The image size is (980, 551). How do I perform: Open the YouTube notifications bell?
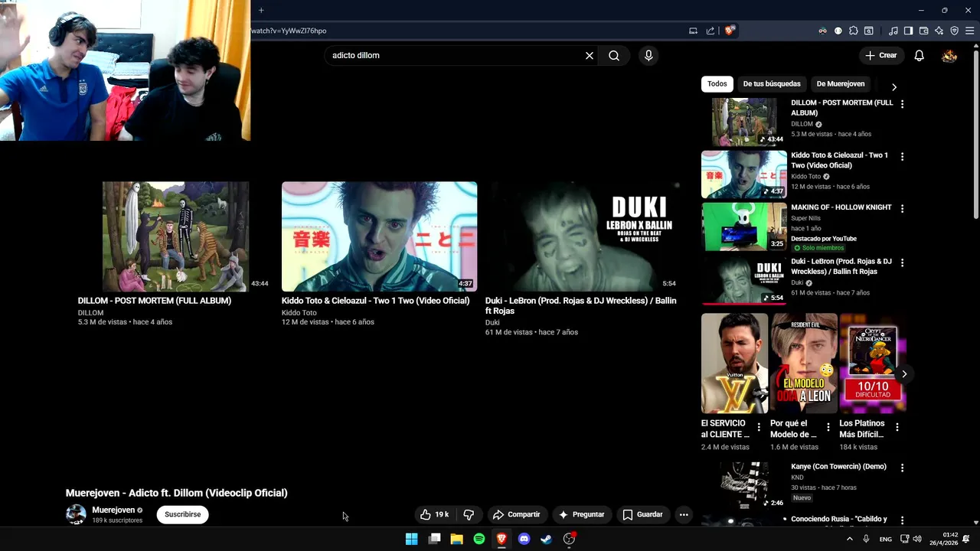click(920, 55)
